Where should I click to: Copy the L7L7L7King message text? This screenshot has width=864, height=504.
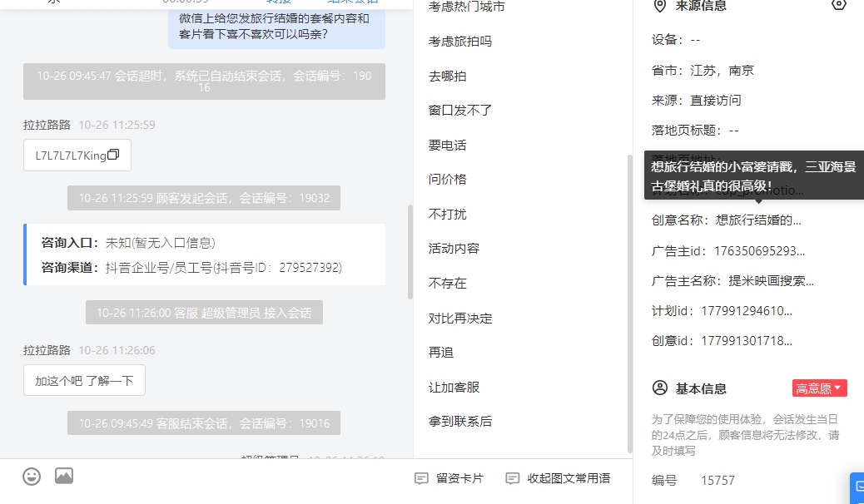113,155
